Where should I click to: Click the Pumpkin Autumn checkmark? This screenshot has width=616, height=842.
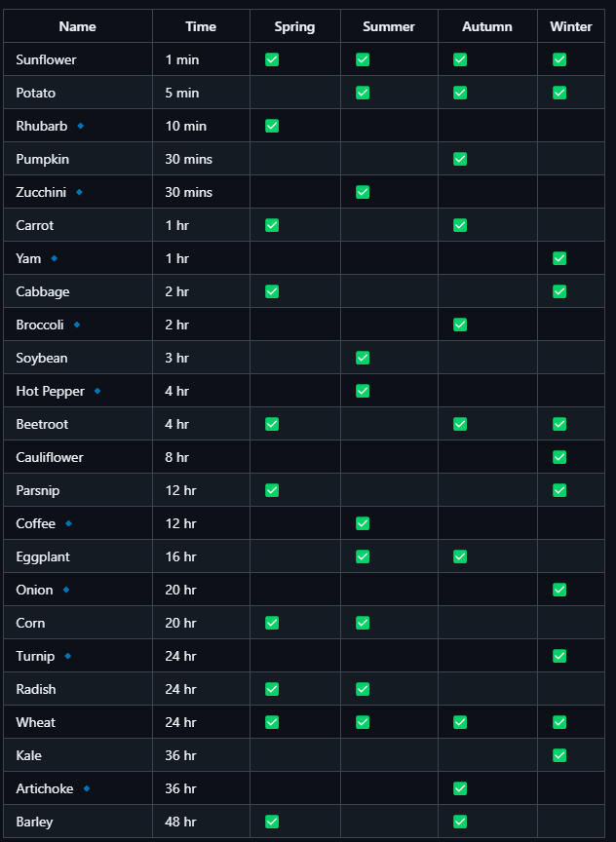coord(460,159)
